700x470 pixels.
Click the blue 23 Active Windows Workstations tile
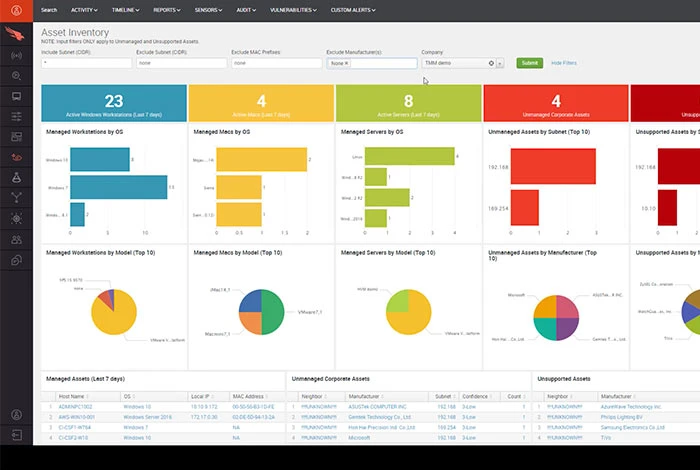pyautogui.click(x=114, y=103)
